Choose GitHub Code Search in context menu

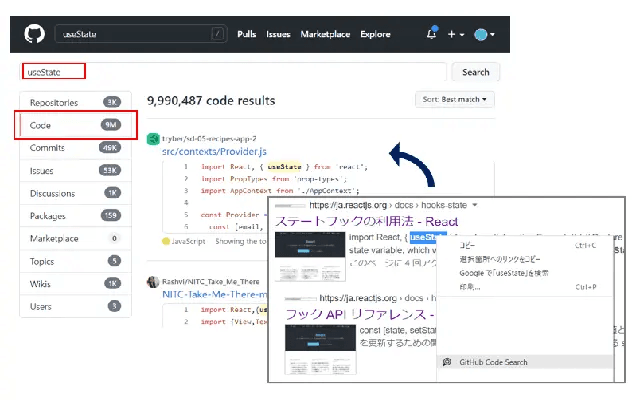(x=526, y=362)
